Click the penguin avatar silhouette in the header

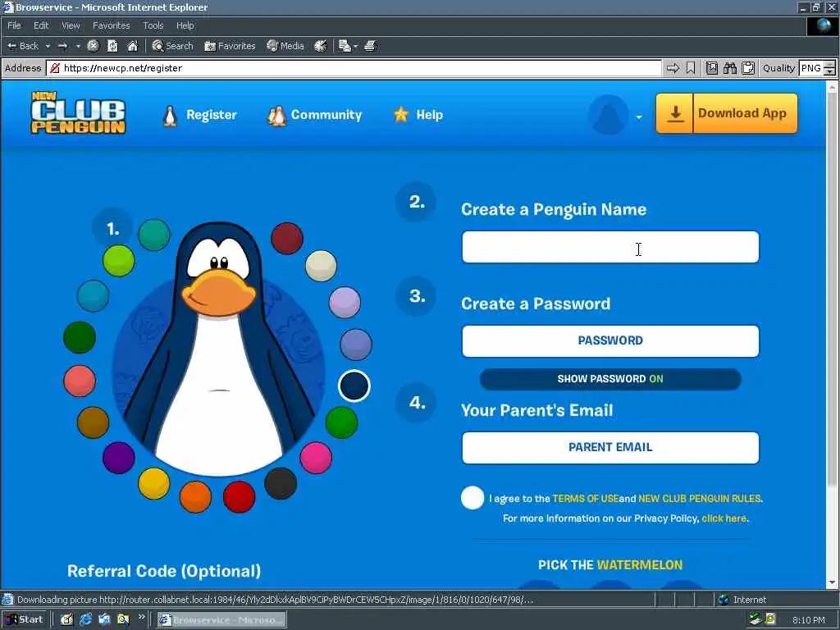tap(608, 115)
